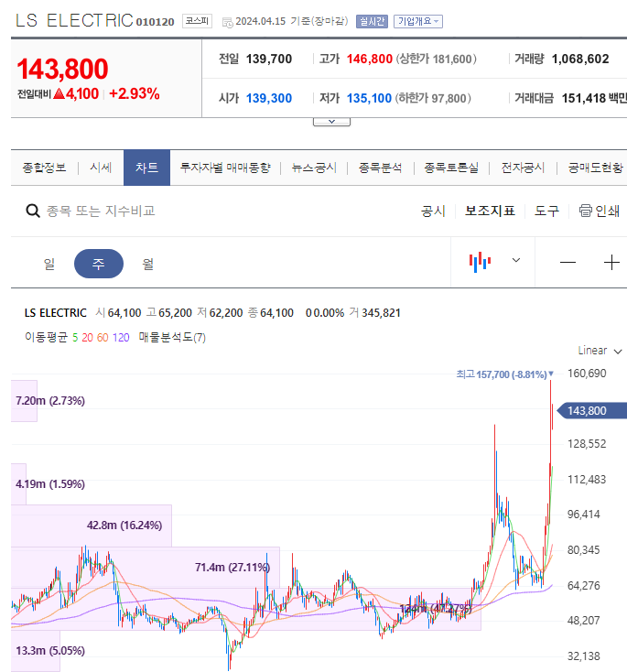Open the candlestick chart type icon

480,262
